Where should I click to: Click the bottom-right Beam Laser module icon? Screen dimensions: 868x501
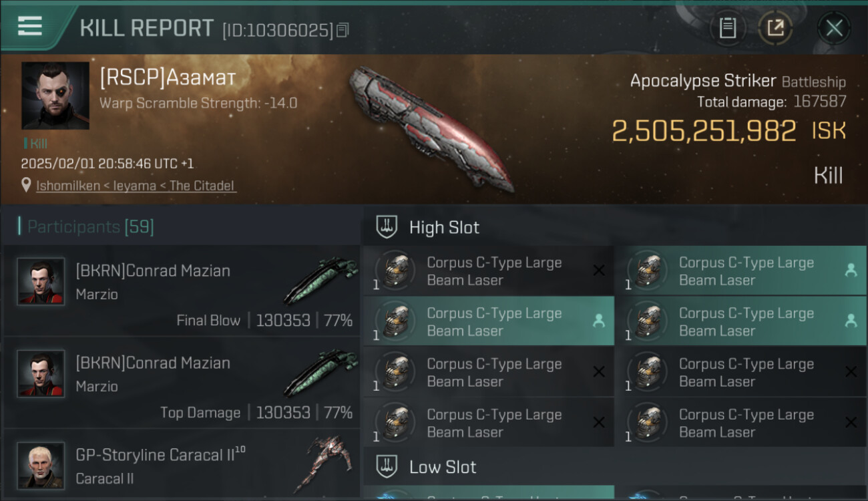(648, 422)
